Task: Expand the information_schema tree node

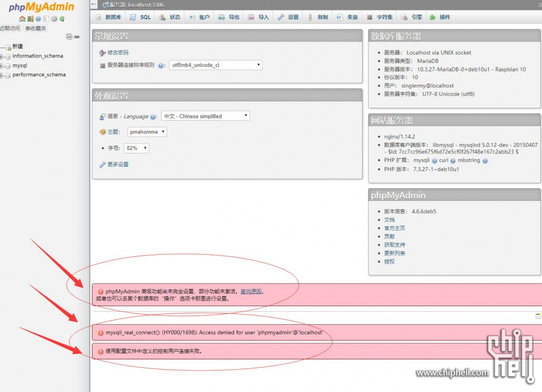Action: point(1,56)
